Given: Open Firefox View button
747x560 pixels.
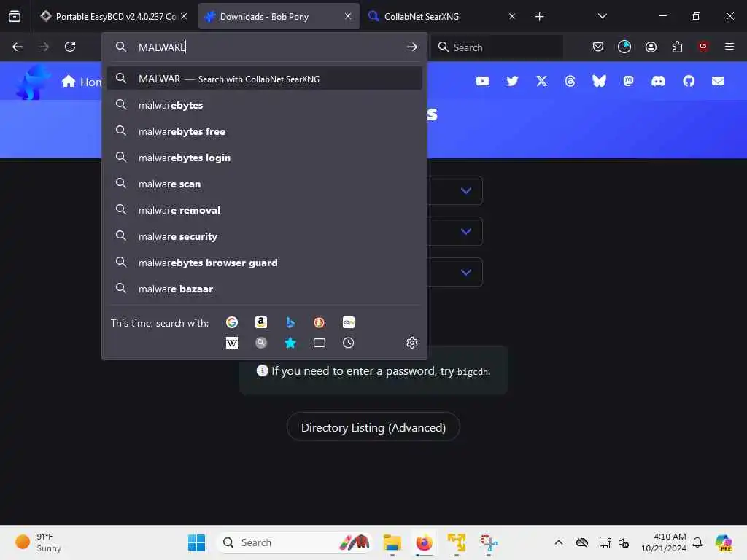Looking at the screenshot, I should pyautogui.click(x=15, y=16).
